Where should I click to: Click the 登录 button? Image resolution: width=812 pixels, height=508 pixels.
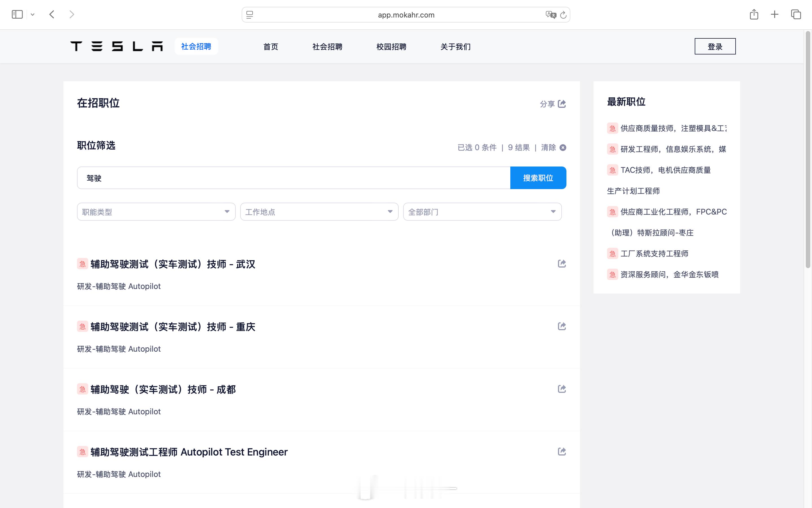coord(715,46)
